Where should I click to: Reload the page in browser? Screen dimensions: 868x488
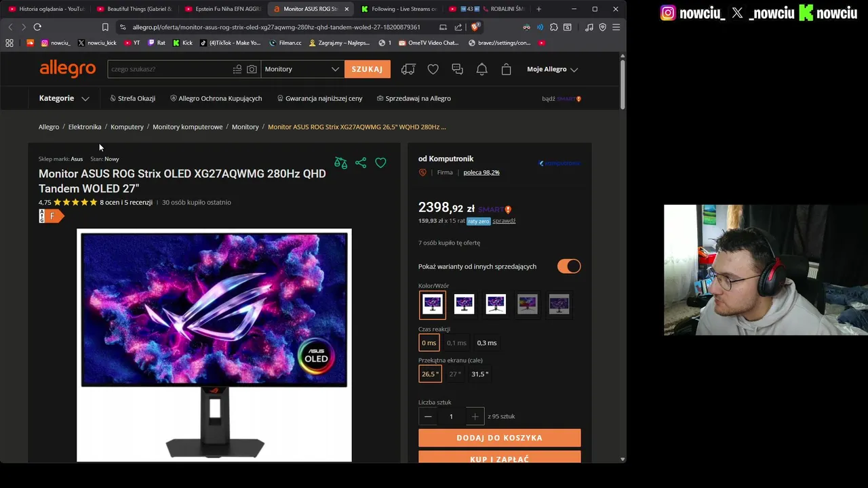(37, 27)
